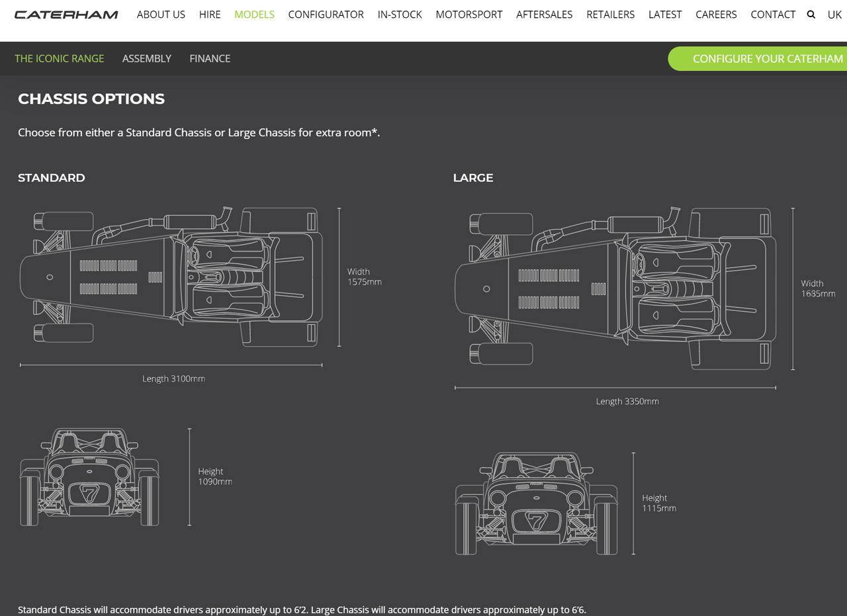This screenshot has height=616, width=847.
Task: Visit the Careers page
Action: pyautogui.click(x=716, y=14)
